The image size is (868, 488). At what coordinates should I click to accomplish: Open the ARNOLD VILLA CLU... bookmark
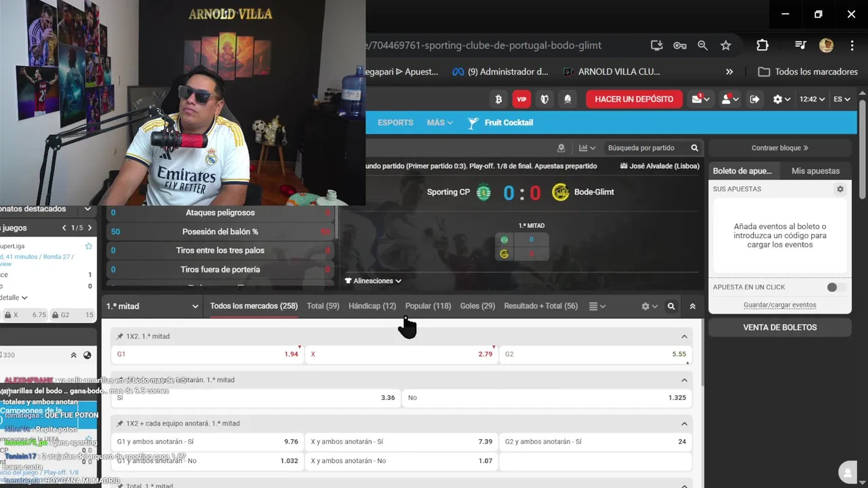tap(611, 72)
